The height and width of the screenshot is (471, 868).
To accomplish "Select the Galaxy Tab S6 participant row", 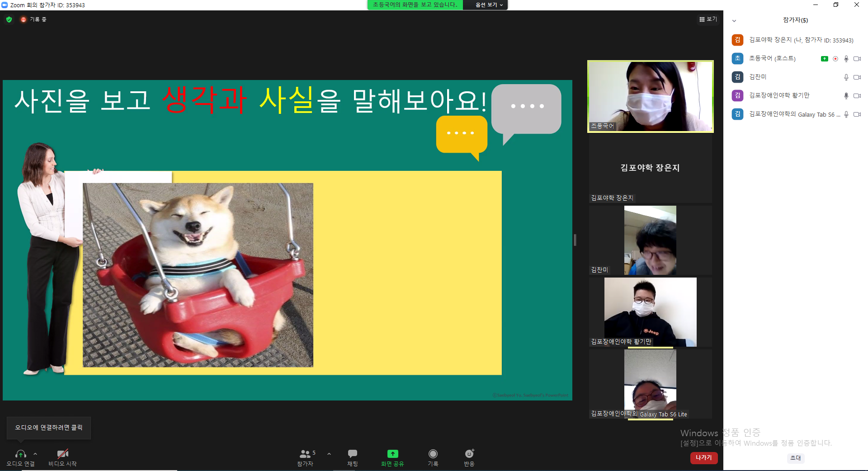I will (x=796, y=114).
